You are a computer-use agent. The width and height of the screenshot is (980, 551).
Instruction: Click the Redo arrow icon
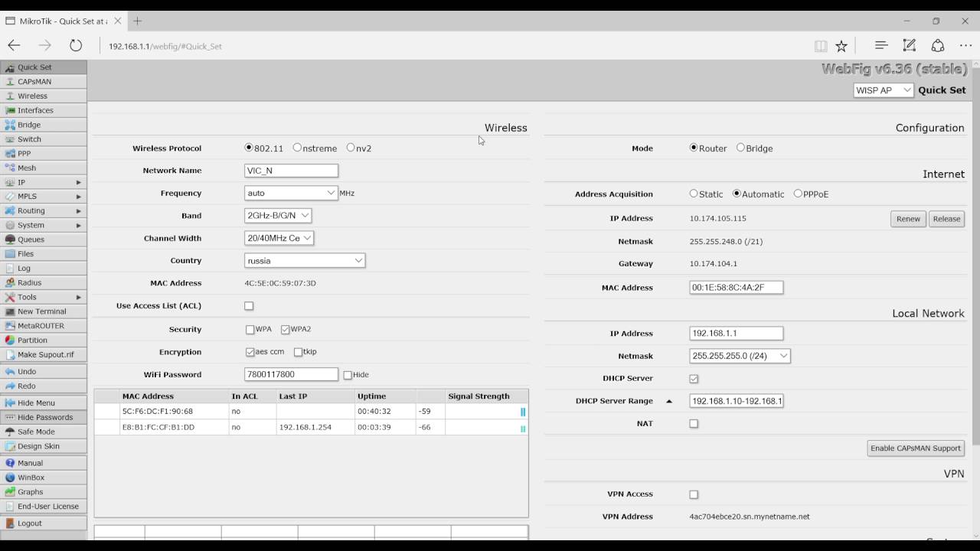[x=10, y=386]
